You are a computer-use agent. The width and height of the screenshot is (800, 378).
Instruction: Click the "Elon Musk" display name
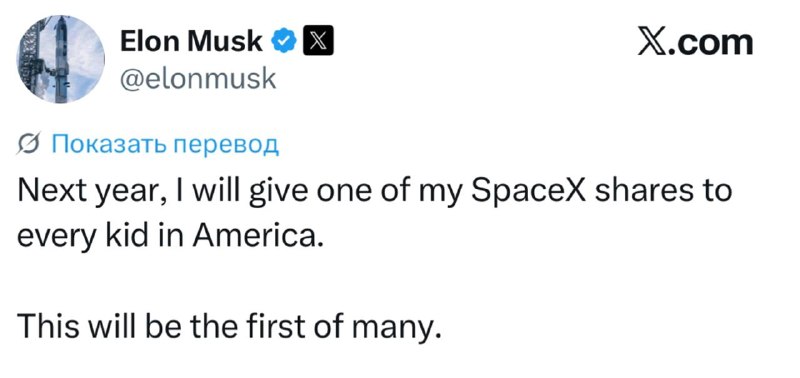coord(191,42)
